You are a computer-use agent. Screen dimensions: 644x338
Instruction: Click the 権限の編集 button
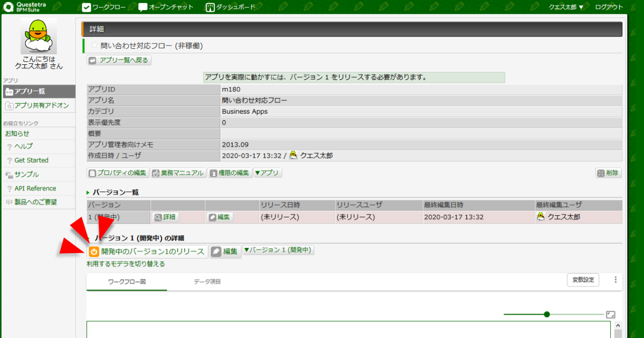pos(230,173)
